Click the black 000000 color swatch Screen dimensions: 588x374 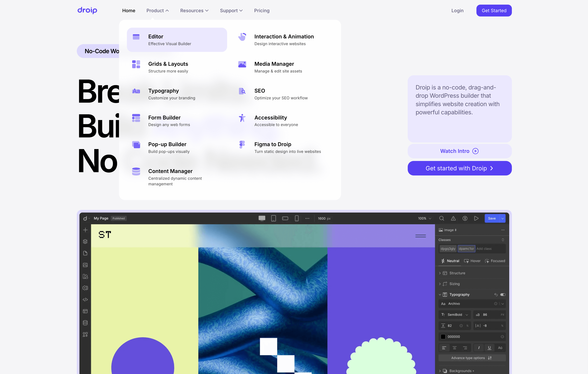coord(443,337)
